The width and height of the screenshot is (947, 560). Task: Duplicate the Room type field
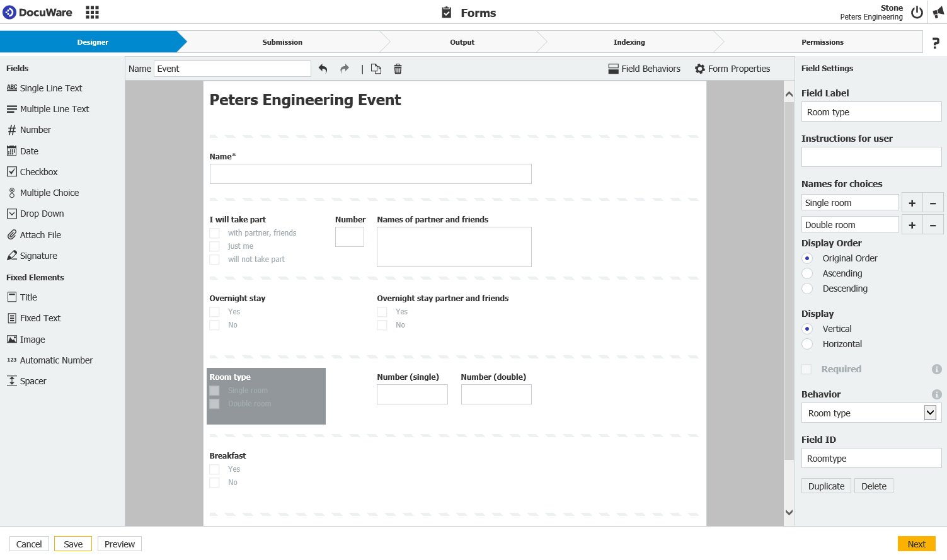click(x=826, y=486)
